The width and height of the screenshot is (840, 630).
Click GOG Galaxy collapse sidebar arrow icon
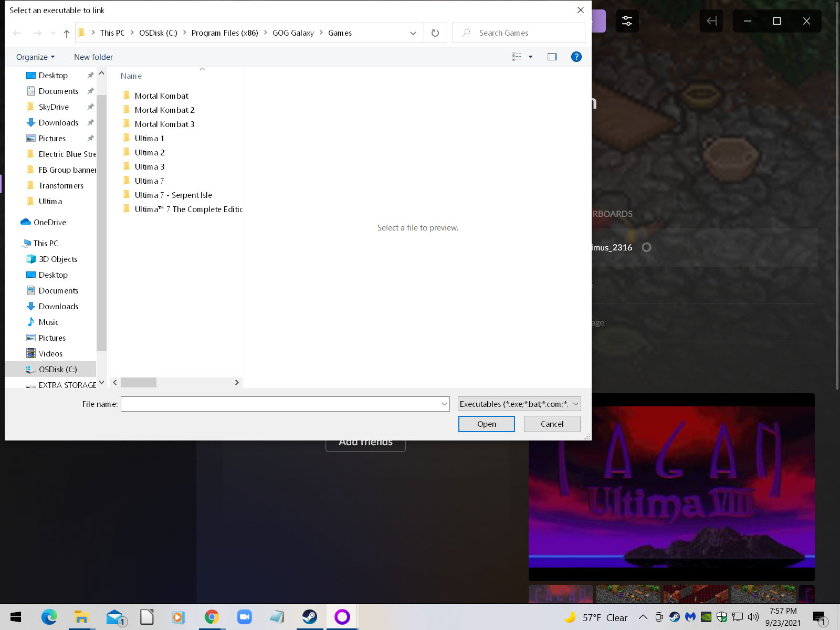711,21
